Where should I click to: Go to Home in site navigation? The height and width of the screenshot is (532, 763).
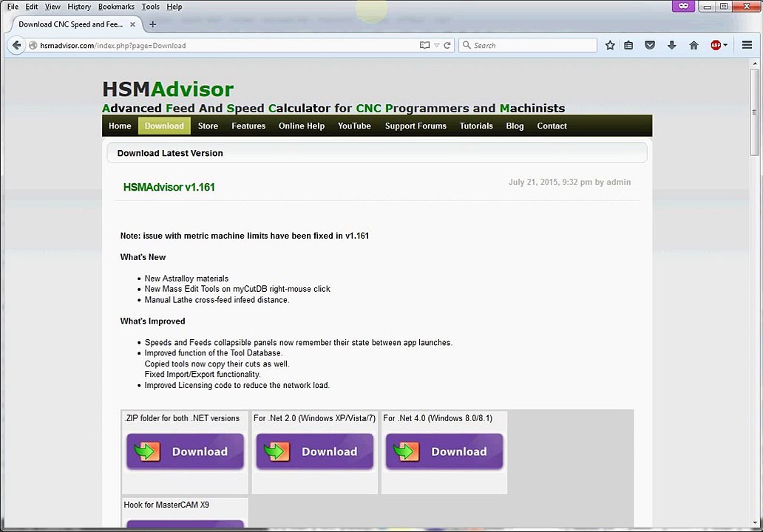[x=120, y=126]
